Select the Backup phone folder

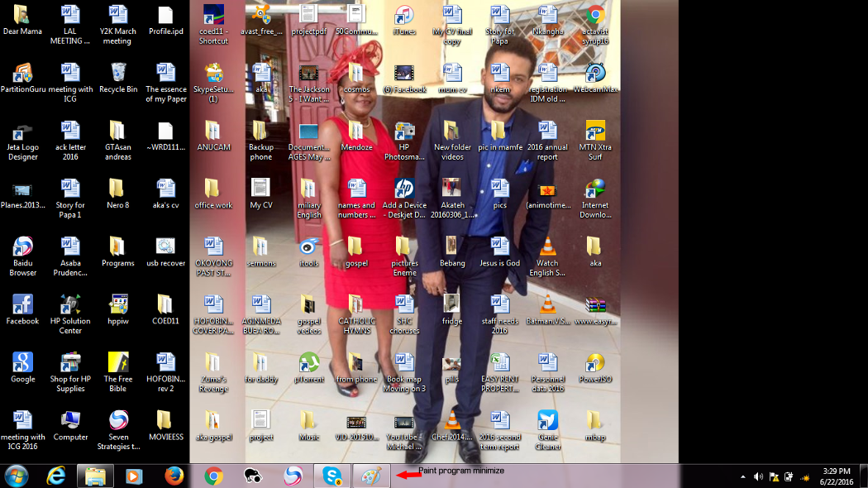pos(261,141)
